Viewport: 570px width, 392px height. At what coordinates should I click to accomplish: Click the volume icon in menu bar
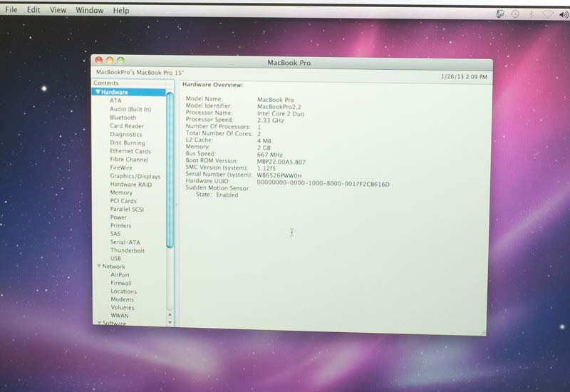pos(564,14)
